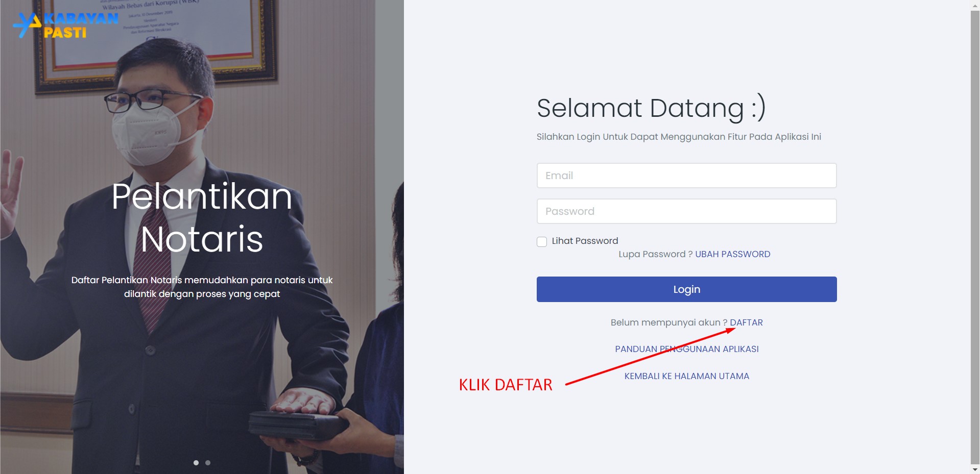980x474 pixels.
Task: Click the Silahkan Login instruction subtitle
Action: [679, 137]
